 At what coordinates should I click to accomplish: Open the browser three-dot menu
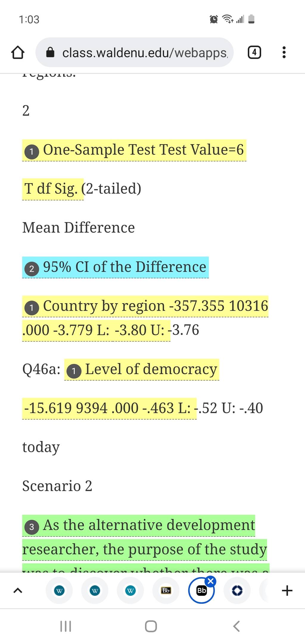[284, 52]
